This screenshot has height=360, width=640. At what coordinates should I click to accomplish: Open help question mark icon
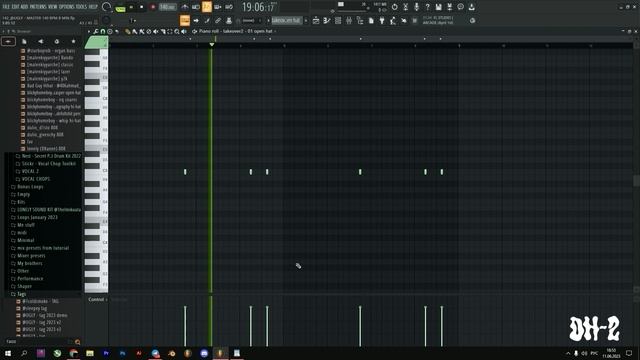[x=427, y=7]
